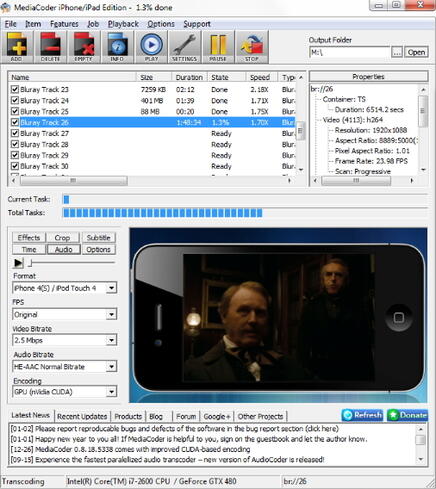The image size is (436, 489).
Task: Click the Total Tasks progress bar
Action: tap(245, 213)
